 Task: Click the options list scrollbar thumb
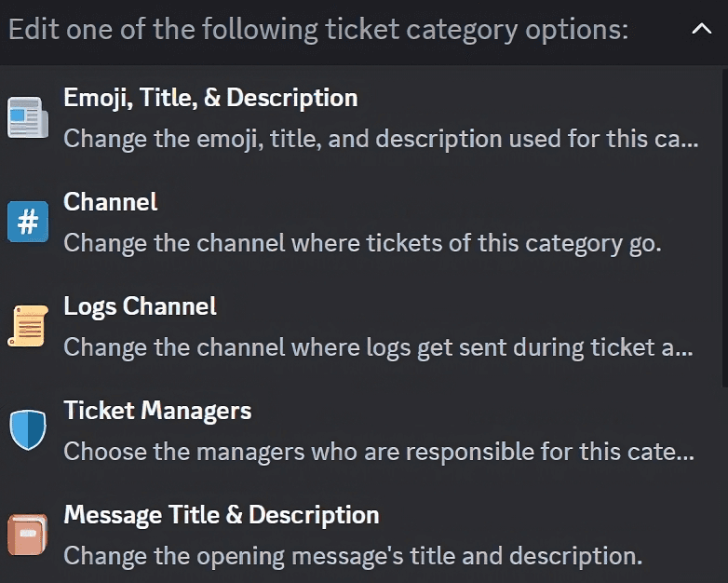coord(724,224)
